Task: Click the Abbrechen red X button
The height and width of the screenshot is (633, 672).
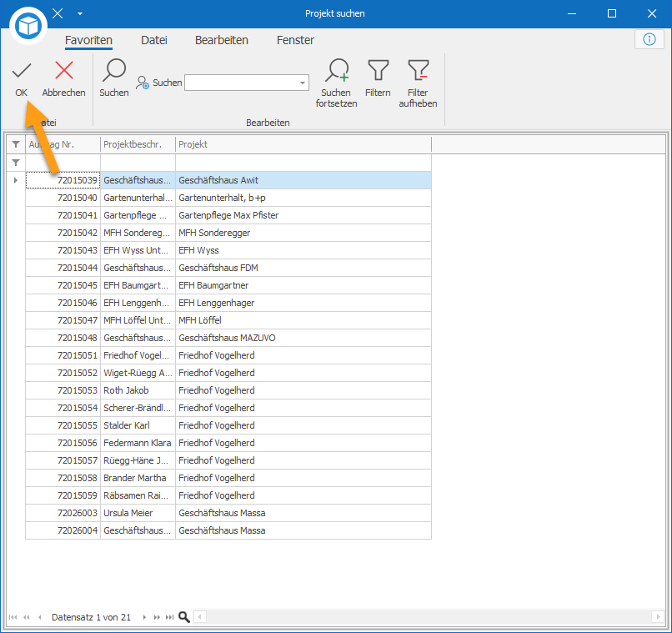Action: coord(64,79)
